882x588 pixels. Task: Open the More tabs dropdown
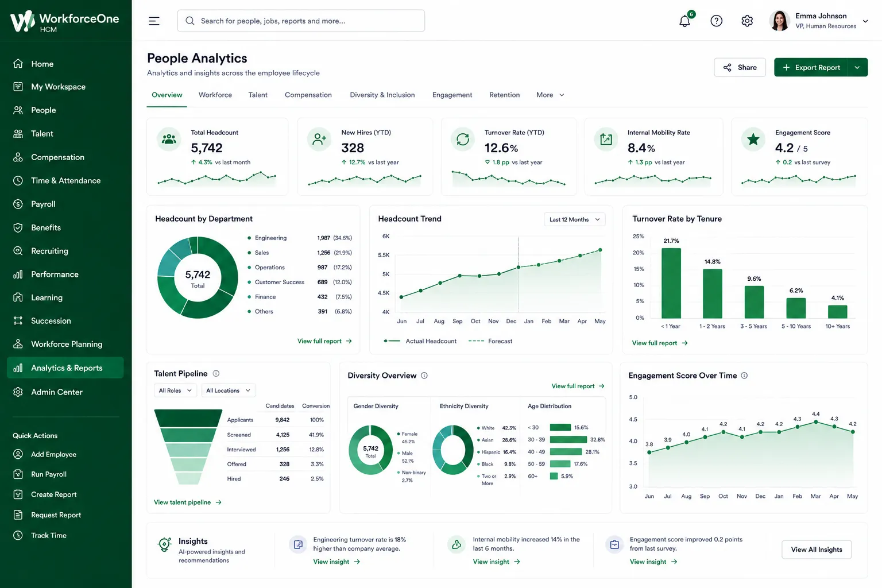pyautogui.click(x=550, y=95)
